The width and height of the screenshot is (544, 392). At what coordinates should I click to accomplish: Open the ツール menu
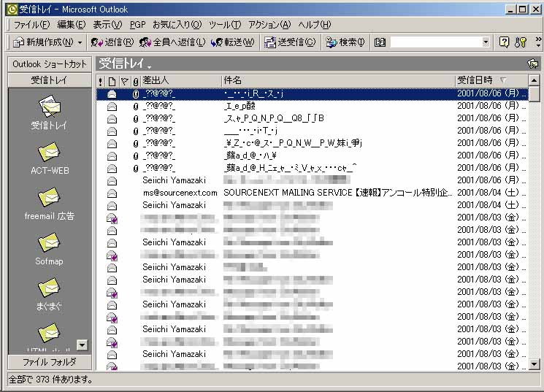point(221,25)
